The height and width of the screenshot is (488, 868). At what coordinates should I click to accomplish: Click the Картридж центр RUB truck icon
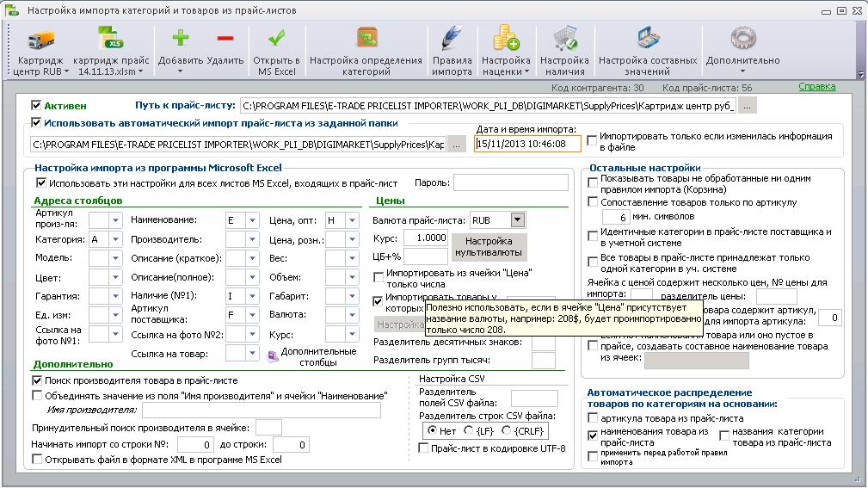(40, 39)
